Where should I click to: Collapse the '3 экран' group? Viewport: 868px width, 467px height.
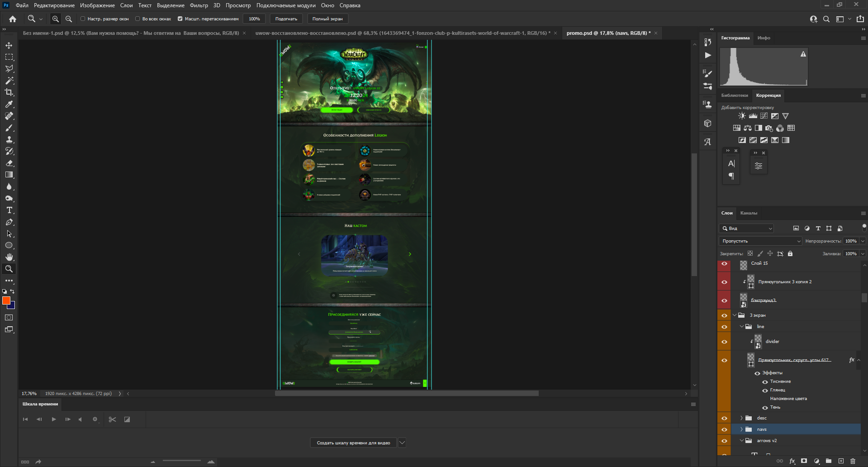tap(735, 315)
